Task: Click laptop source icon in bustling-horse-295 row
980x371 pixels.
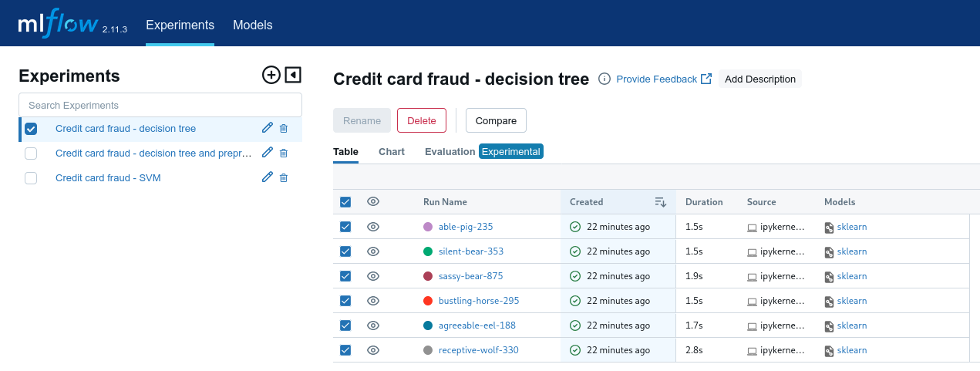Action: pos(752,302)
